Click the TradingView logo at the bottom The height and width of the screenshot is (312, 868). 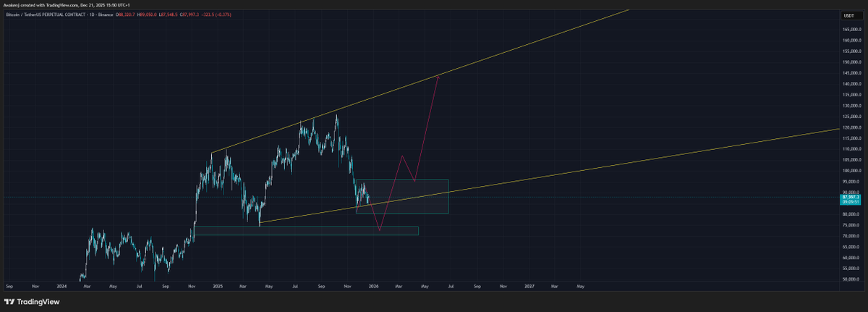coord(32,302)
